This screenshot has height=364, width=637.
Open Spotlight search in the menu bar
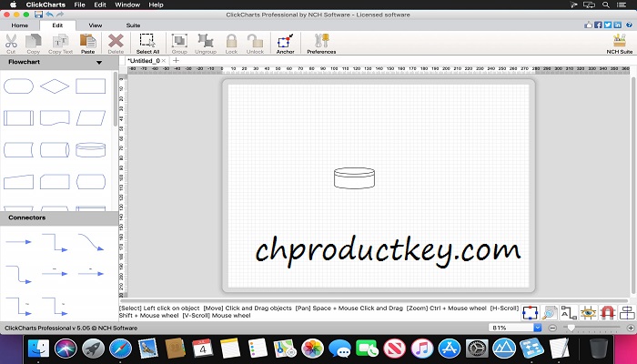(x=606, y=5)
